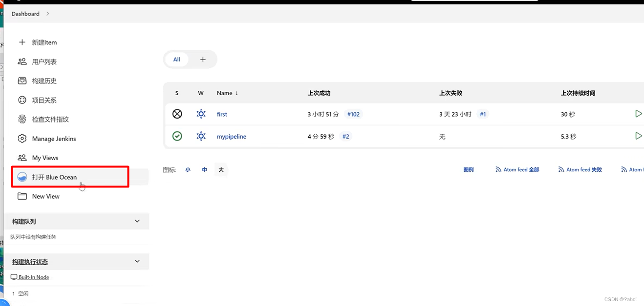Click the S status column header
Image resolution: width=644 pixels, height=306 pixels.
click(177, 93)
